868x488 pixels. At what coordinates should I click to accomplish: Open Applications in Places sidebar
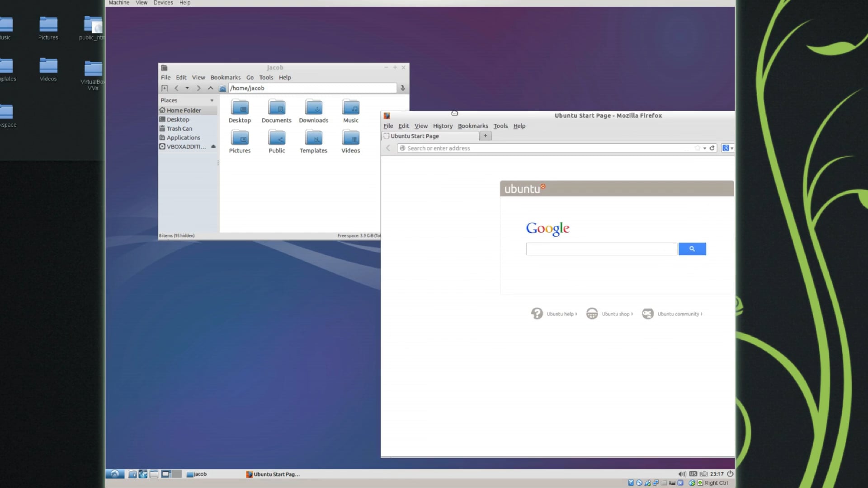pyautogui.click(x=188, y=137)
